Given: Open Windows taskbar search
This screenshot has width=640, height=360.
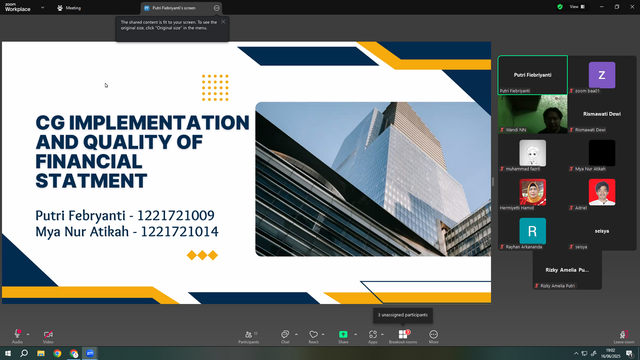Looking at the screenshot, I should (24, 353).
